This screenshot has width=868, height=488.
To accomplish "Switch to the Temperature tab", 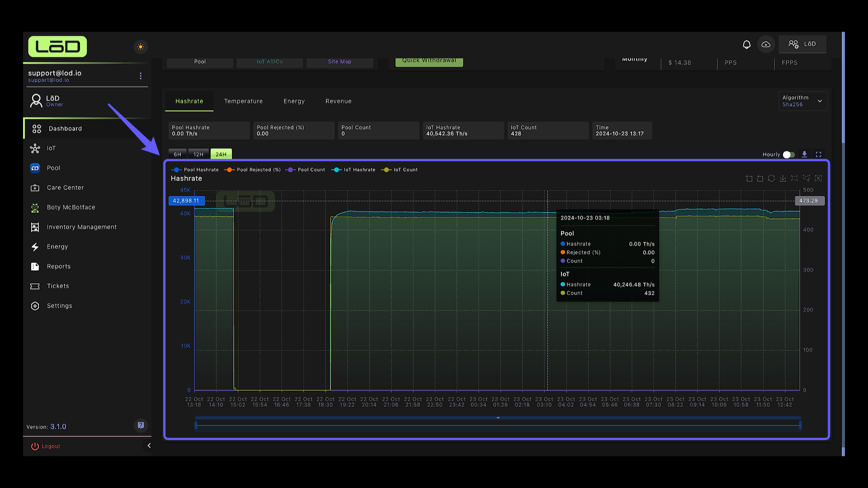I will [243, 101].
